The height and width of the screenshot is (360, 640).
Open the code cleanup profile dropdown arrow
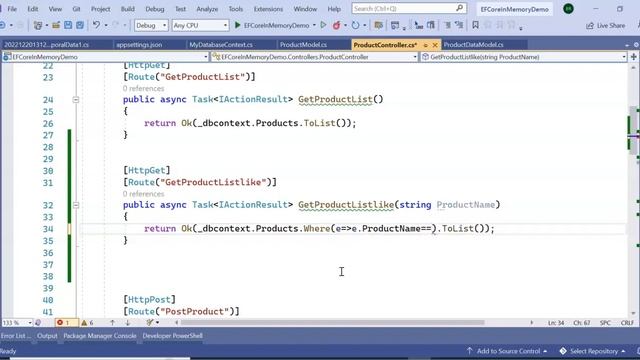click(x=158, y=323)
